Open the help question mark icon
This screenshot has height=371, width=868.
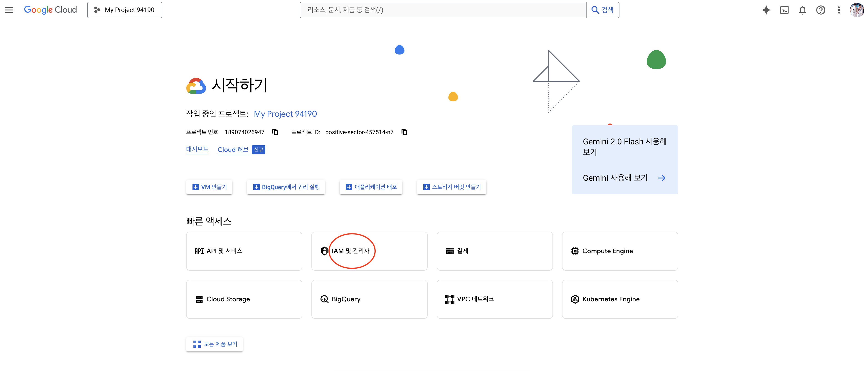tap(821, 10)
